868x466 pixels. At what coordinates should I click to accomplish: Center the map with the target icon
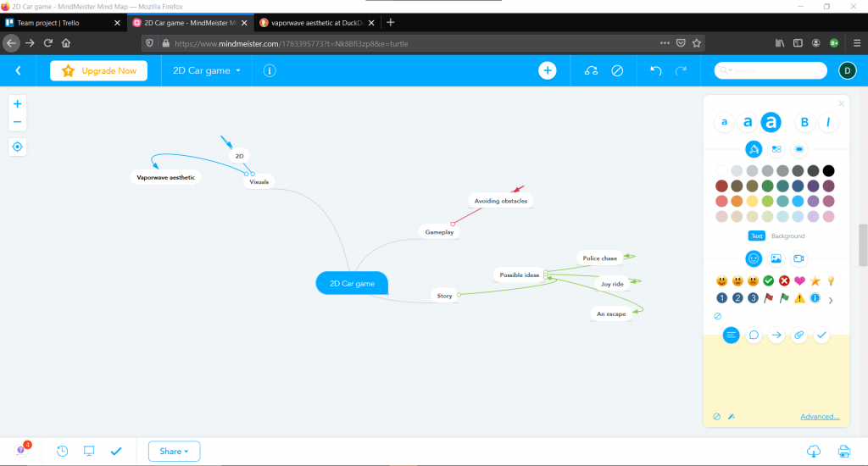tap(18, 147)
